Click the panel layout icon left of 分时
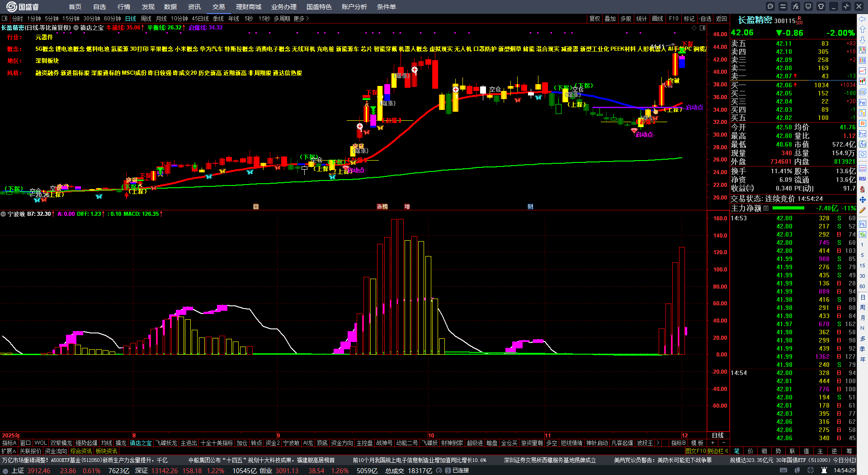The width and height of the screenshot is (868, 475). [5, 19]
